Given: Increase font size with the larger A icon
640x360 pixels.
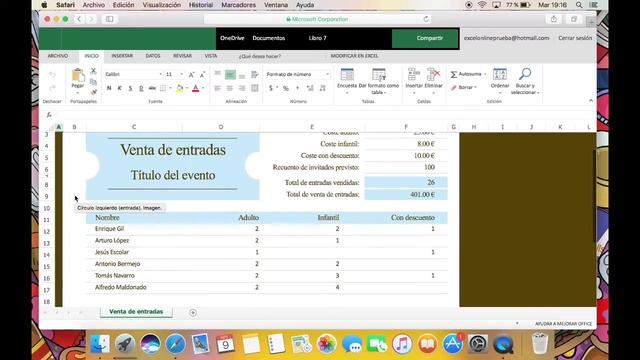Looking at the screenshot, I should tap(191, 75).
